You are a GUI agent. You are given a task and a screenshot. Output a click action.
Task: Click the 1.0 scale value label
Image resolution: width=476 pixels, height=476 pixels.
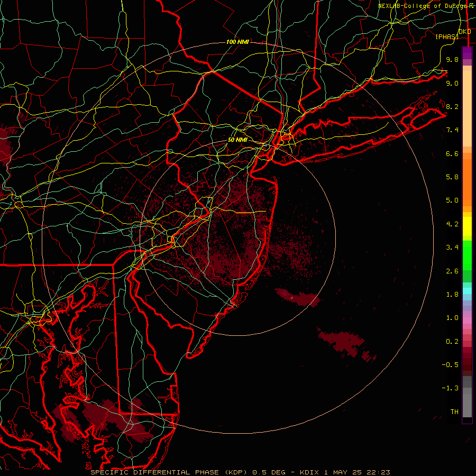(452, 318)
